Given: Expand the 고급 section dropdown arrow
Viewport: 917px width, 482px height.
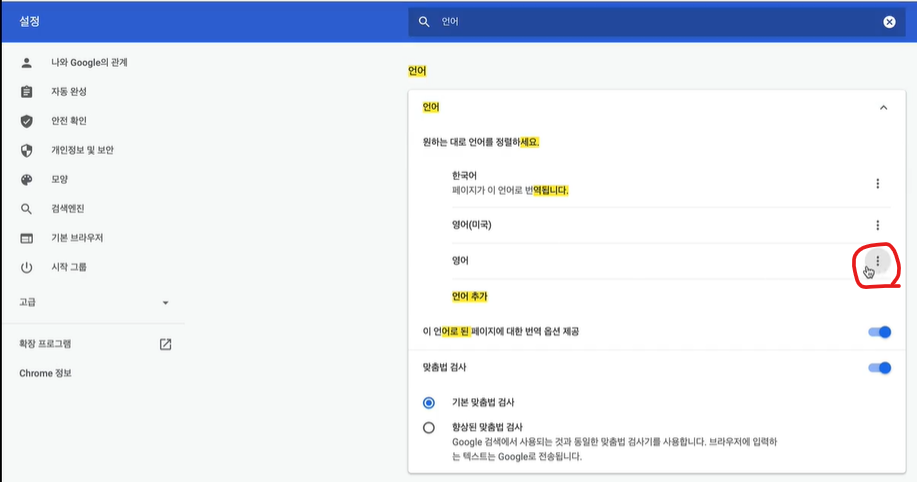Looking at the screenshot, I should coord(166,303).
